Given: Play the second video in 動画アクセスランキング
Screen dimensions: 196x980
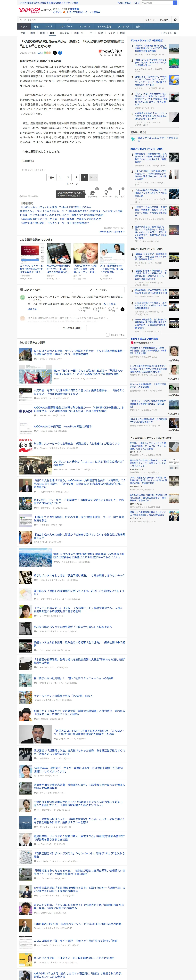Looking at the screenshot, I should pos(174,274).
